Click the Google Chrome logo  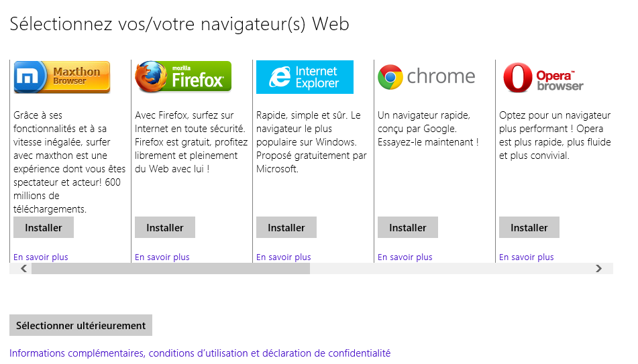[427, 77]
